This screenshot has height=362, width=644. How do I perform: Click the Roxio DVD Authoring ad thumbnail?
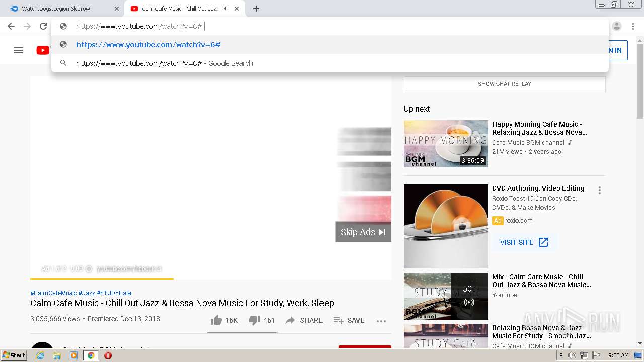[446, 226]
